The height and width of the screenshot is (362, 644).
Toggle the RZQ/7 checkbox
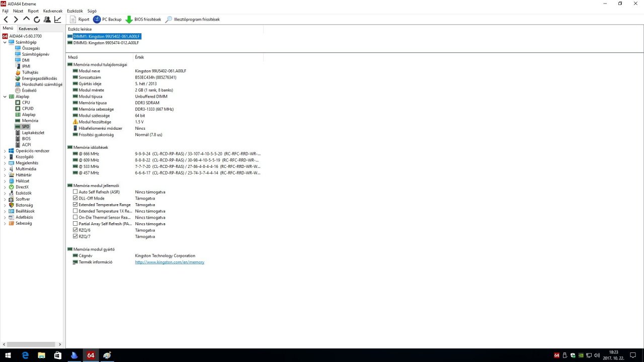[x=75, y=236]
